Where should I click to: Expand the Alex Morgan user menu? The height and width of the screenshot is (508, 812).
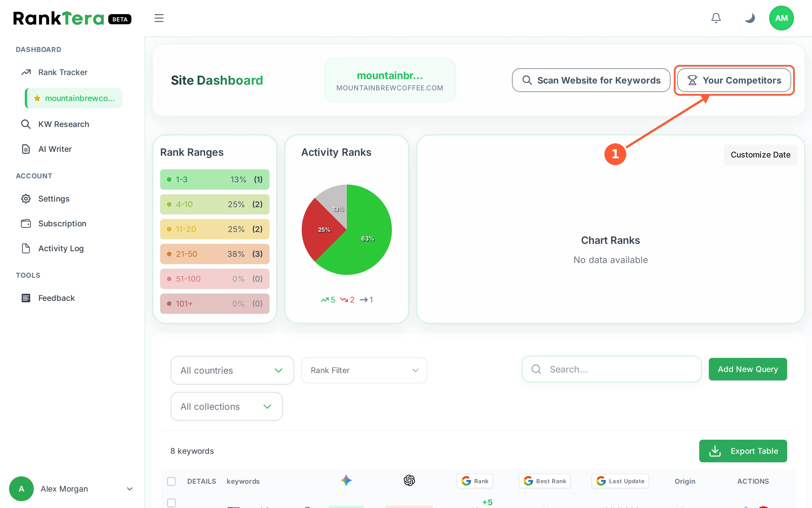pos(129,489)
